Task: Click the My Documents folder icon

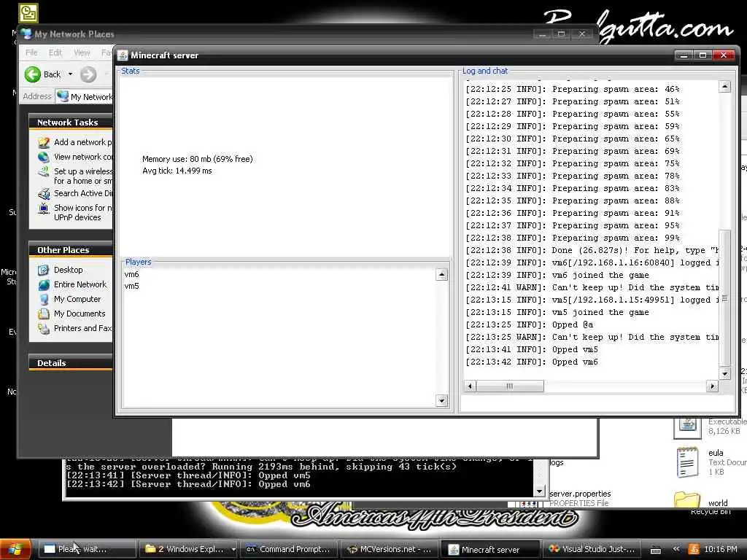Action: tap(44, 314)
